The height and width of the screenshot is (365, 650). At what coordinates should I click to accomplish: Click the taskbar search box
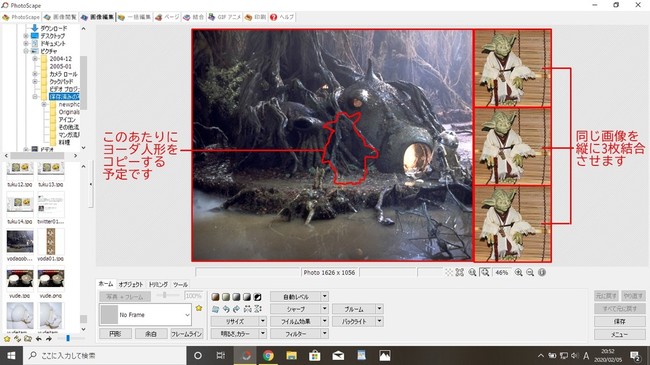(x=105, y=355)
